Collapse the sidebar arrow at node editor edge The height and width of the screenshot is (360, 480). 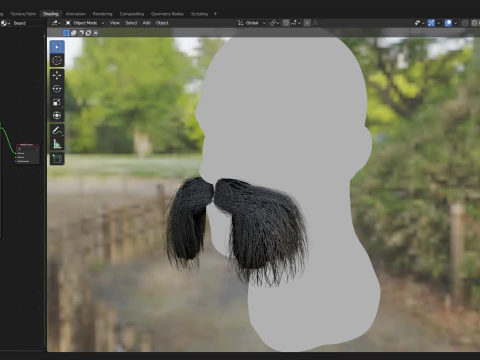click(x=44, y=36)
